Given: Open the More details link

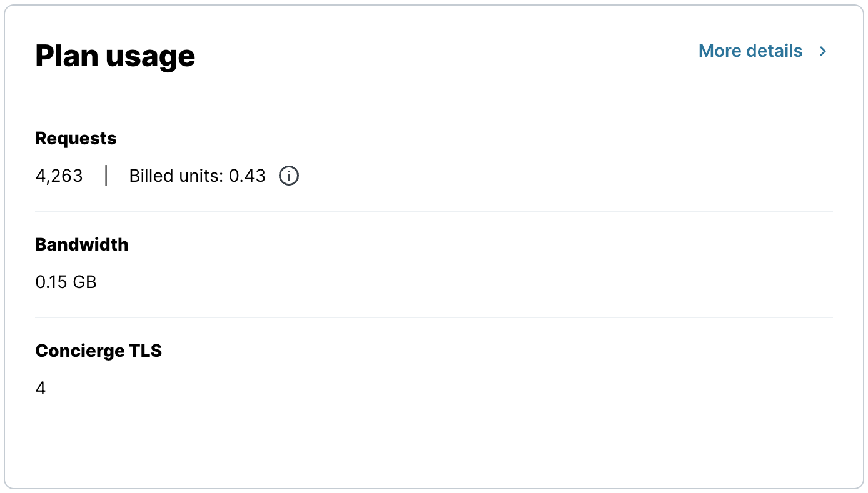Looking at the screenshot, I should pos(750,51).
